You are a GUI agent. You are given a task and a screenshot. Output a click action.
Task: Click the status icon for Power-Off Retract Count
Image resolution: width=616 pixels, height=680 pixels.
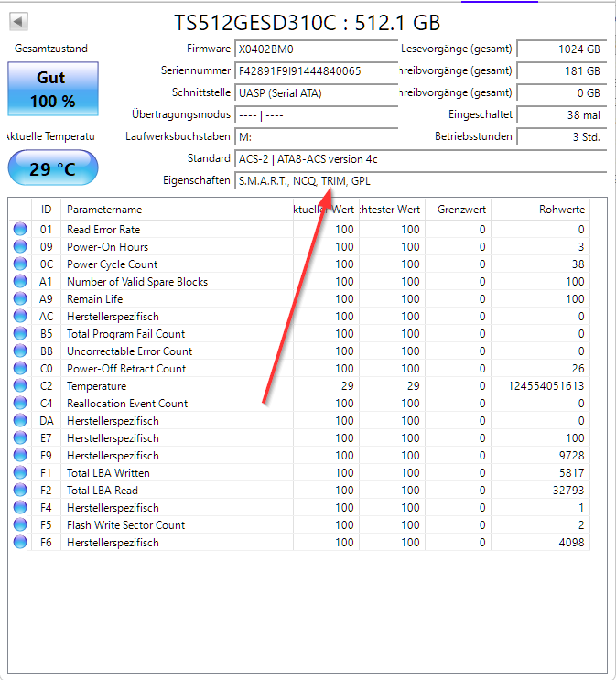(20, 368)
